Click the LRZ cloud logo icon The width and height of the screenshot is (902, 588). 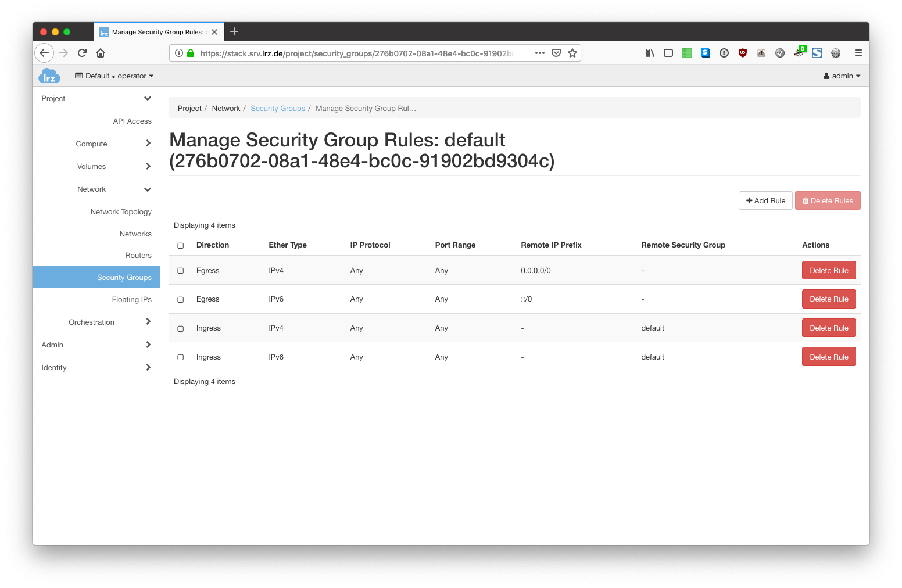(x=49, y=76)
